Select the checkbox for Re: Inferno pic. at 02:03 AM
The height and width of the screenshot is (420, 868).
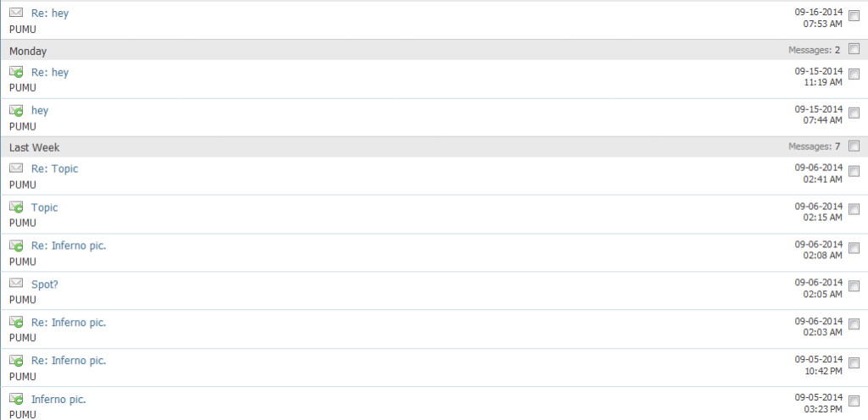click(x=854, y=327)
